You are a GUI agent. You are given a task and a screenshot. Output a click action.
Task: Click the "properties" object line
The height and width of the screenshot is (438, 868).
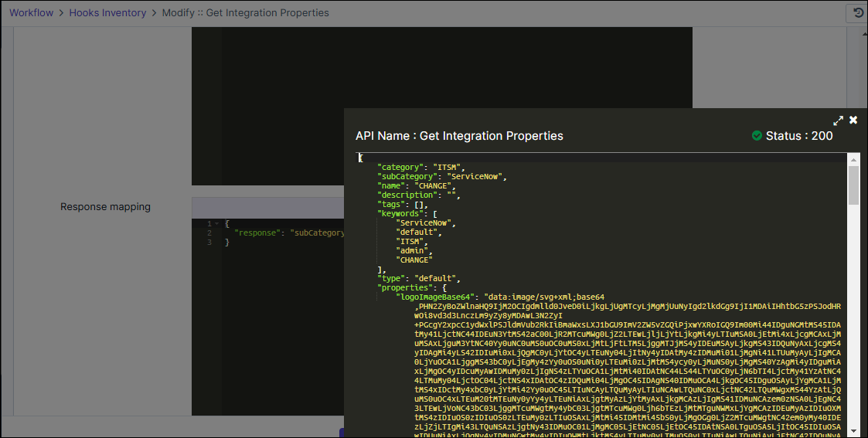click(x=412, y=288)
